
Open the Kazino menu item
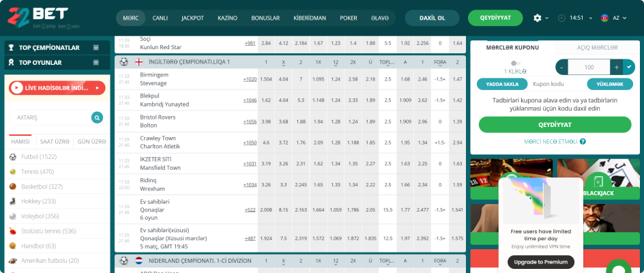point(228,18)
